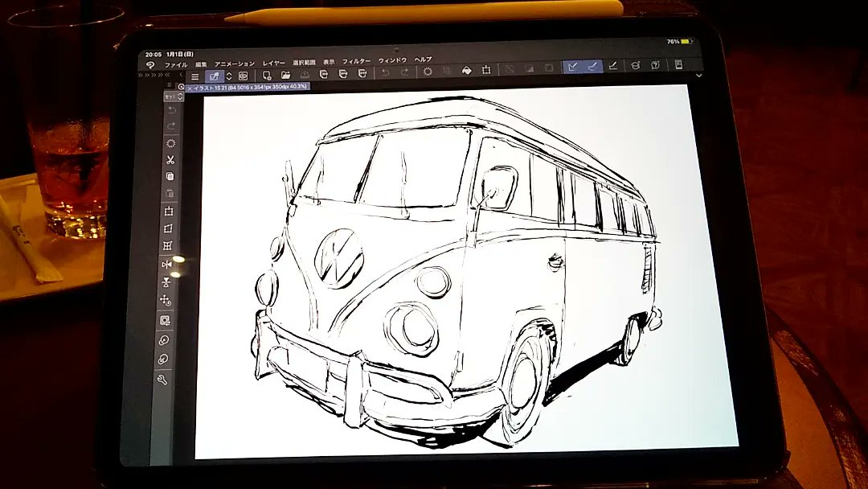Click the search magnifier icon above the sidebar

[x=181, y=86]
